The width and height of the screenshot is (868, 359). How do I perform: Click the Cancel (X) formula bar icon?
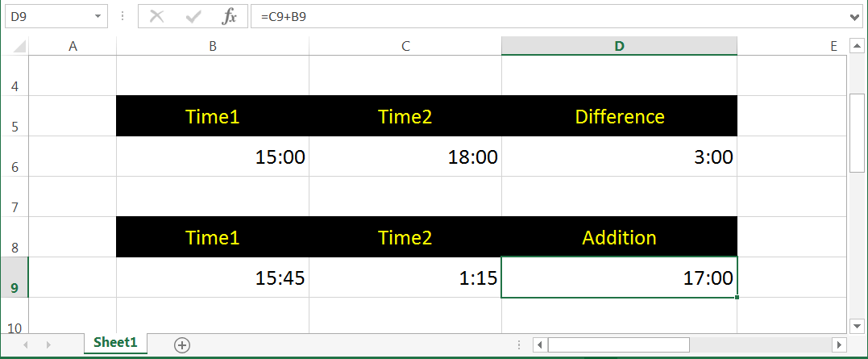click(156, 16)
